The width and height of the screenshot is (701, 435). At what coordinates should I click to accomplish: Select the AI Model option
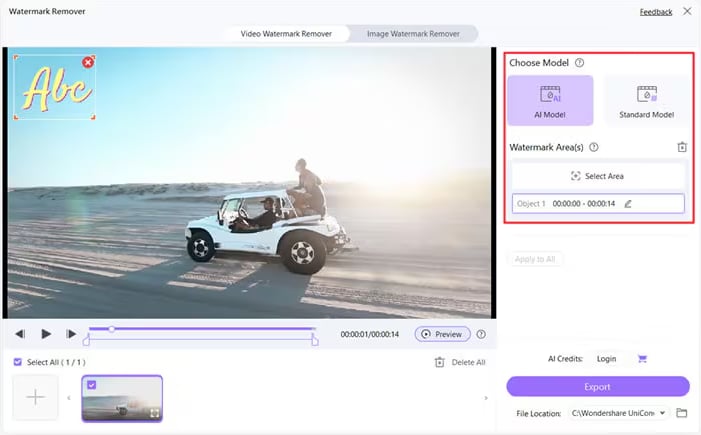click(550, 101)
